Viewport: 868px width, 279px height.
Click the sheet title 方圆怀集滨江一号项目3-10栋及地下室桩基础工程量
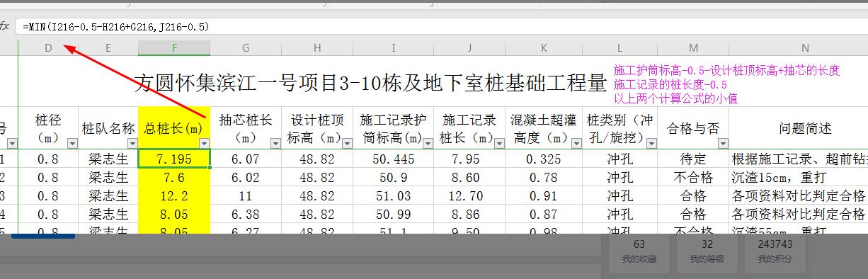pyautogui.click(x=370, y=84)
